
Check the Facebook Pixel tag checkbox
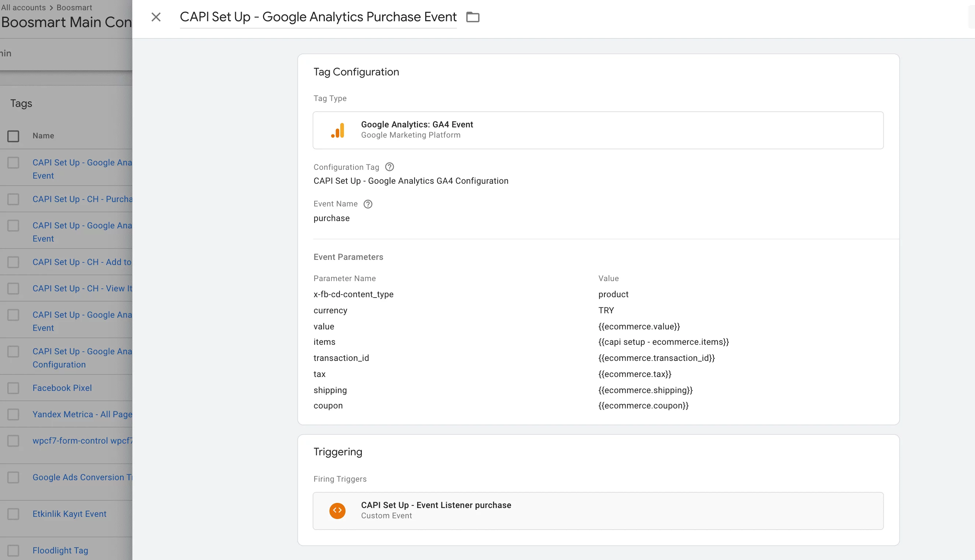coord(14,388)
